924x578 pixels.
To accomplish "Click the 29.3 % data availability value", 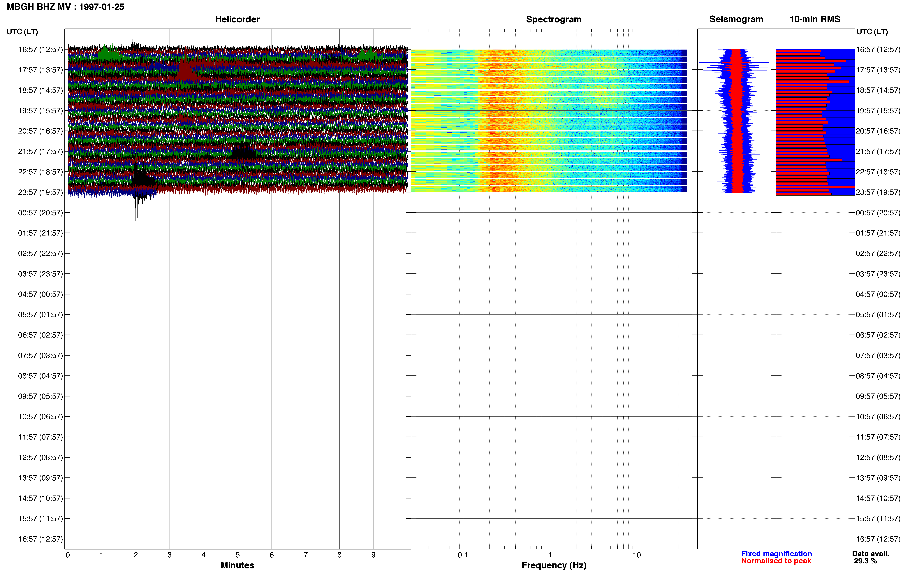I will tap(865, 561).
